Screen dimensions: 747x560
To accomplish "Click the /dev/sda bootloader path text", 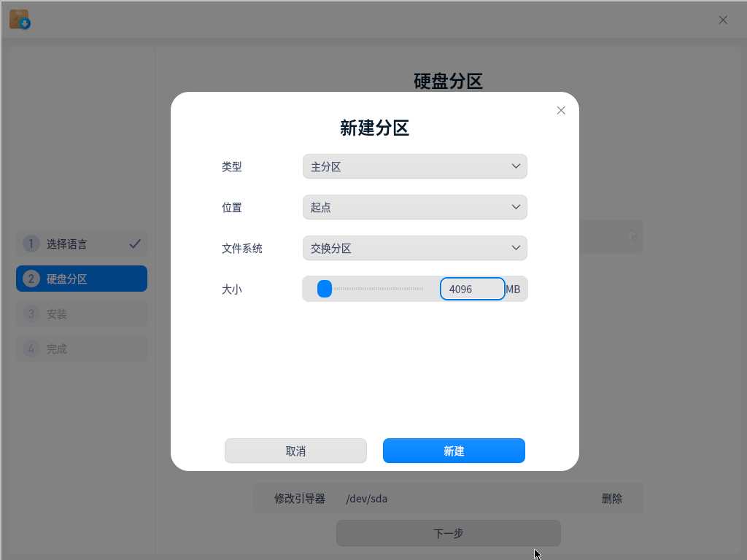I will pyautogui.click(x=366, y=499).
